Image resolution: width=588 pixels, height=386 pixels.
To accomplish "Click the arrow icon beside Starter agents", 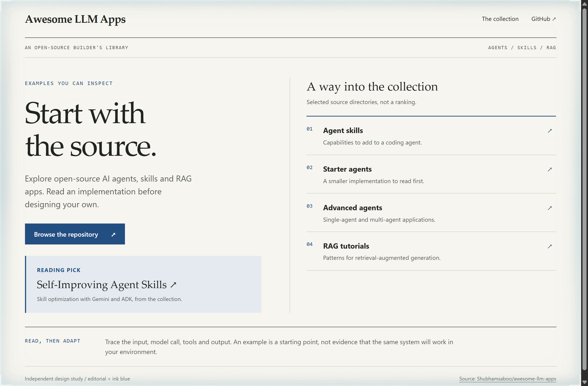I will [549, 169].
